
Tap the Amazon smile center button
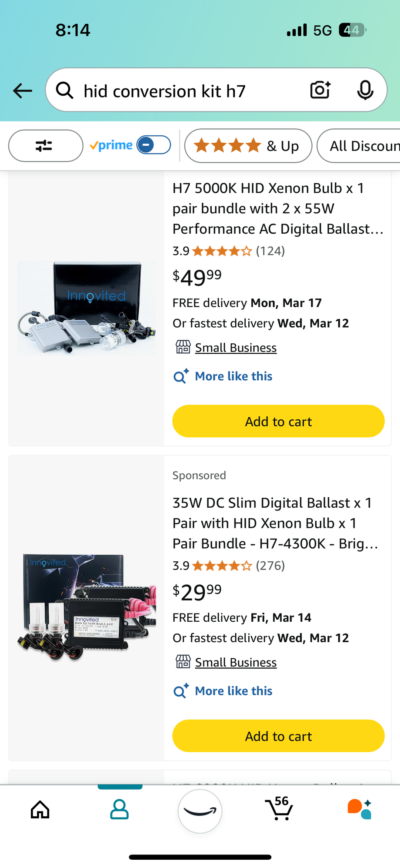[x=200, y=811]
